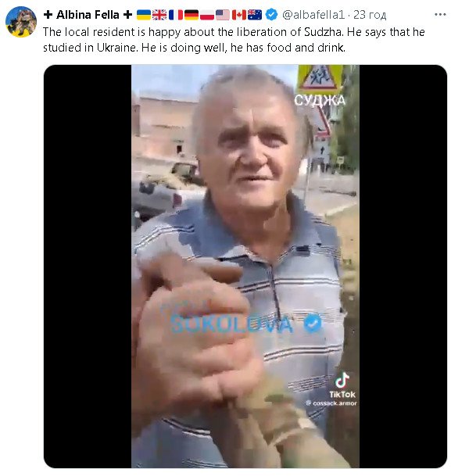The image size is (451, 476).
Task: Click the United Kingdom flag emoji
Action: click(159, 15)
